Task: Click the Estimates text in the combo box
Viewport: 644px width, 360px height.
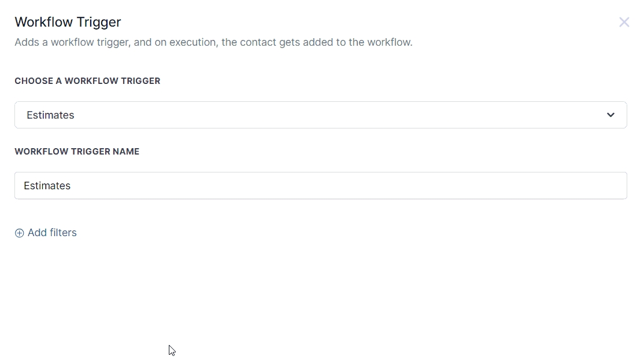Action: click(x=50, y=115)
